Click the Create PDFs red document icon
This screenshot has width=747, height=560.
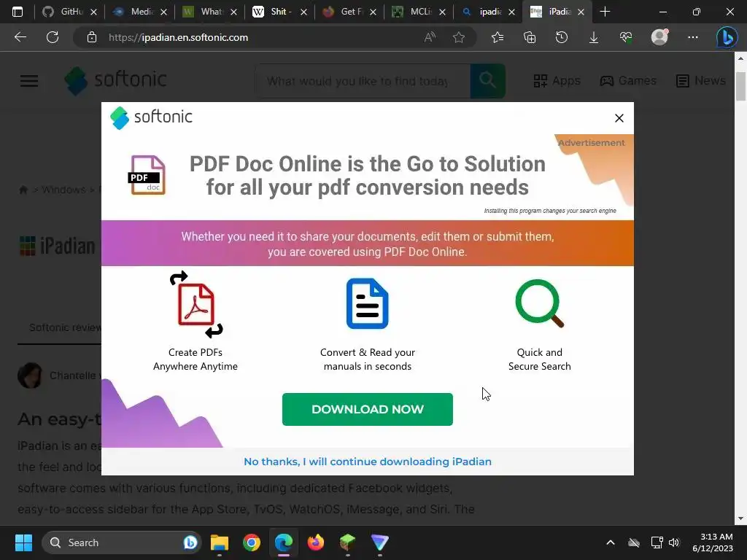click(x=196, y=304)
